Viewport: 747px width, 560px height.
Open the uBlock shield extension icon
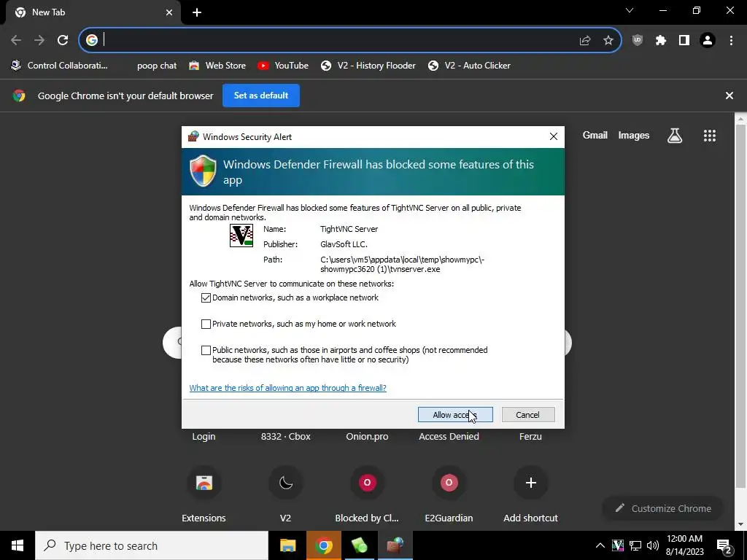[638, 41]
